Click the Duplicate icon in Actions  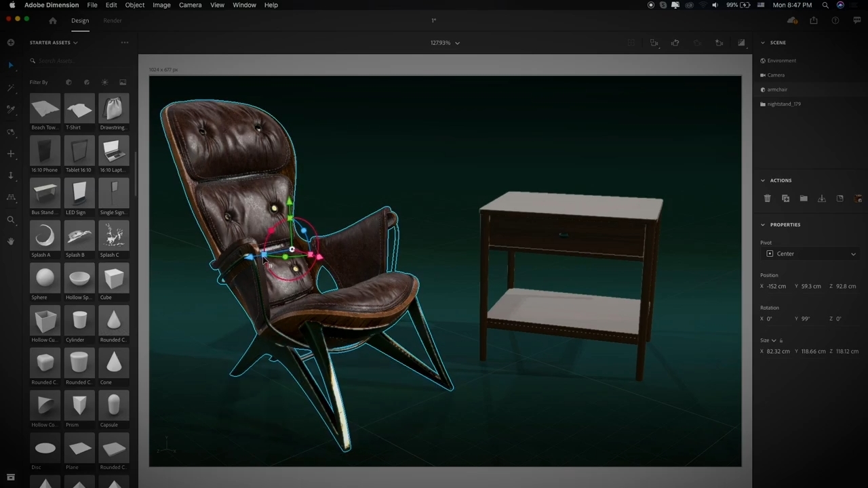(785, 199)
